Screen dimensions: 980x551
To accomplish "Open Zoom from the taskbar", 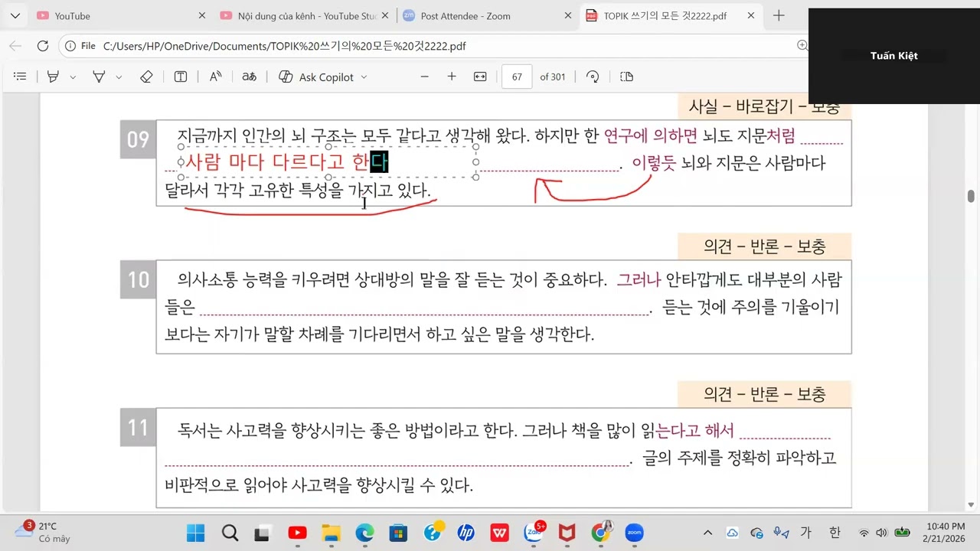I will pyautogui.click(x=634, y=533).
